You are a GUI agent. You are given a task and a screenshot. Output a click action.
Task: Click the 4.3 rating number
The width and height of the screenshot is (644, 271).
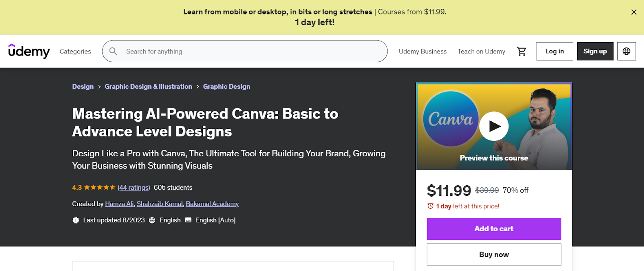coord(77,187)
